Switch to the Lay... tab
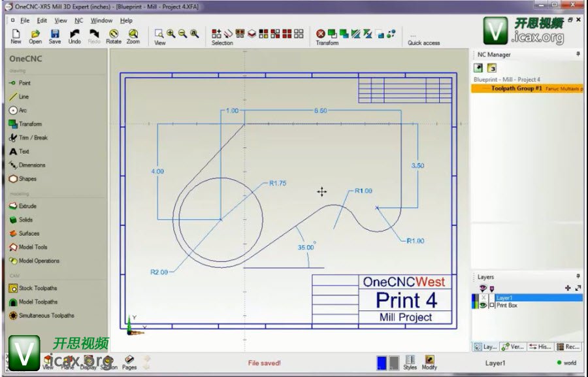This screenshot has height=377, width=588. point(486,346)
